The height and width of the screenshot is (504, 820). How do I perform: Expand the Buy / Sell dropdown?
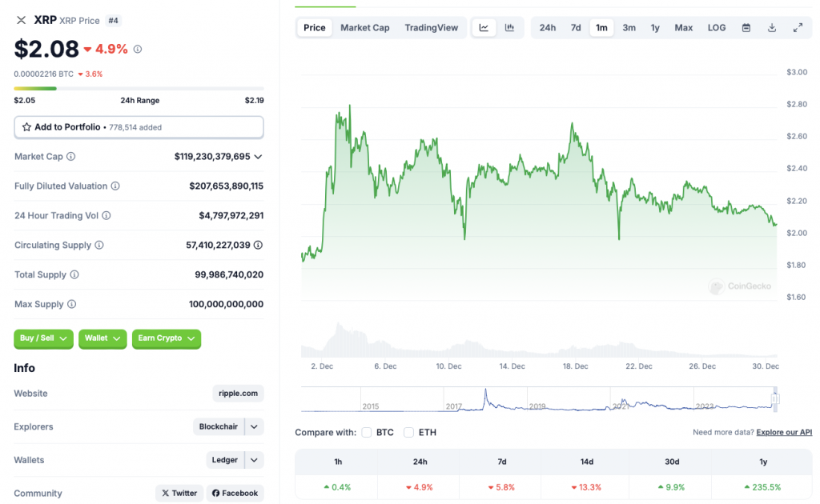tap(43, 338)
